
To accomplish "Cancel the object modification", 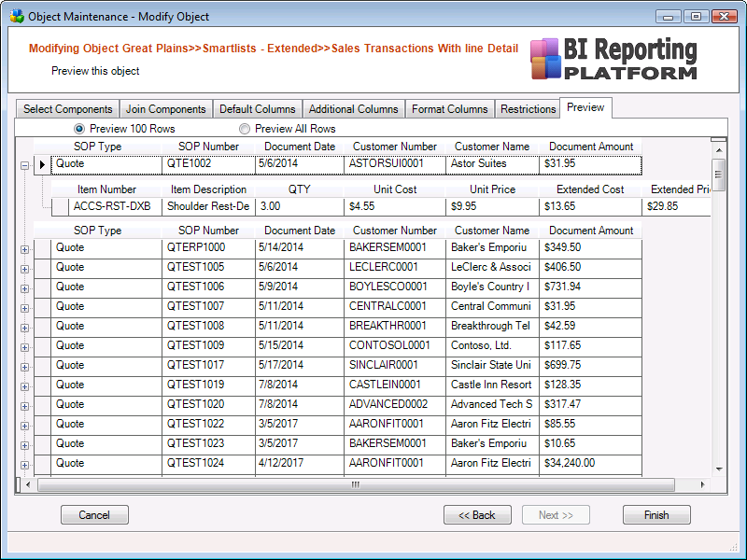I will [x=94, y=515].
